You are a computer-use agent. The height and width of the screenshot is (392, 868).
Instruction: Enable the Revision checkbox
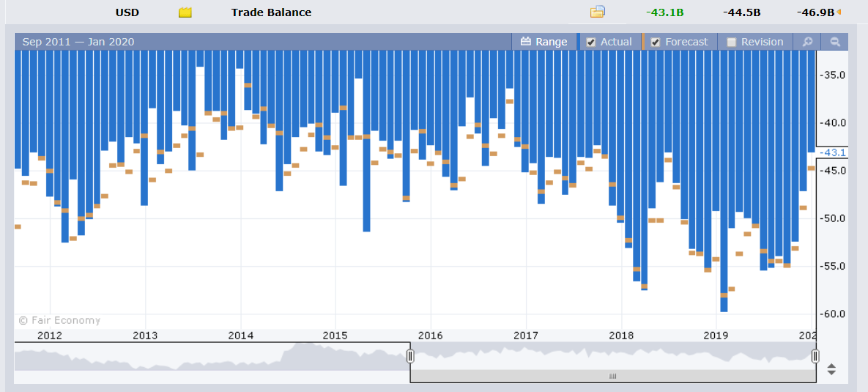tap(731, 42)
